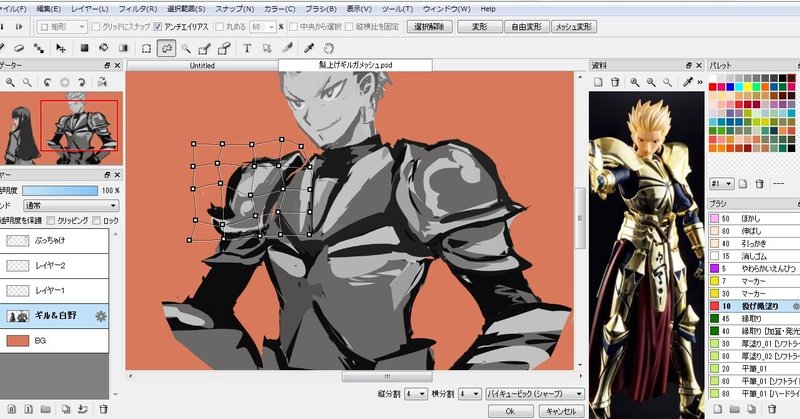Select the Operation arrow tool
Screen dimensions: 800x419
coord(267,48)
